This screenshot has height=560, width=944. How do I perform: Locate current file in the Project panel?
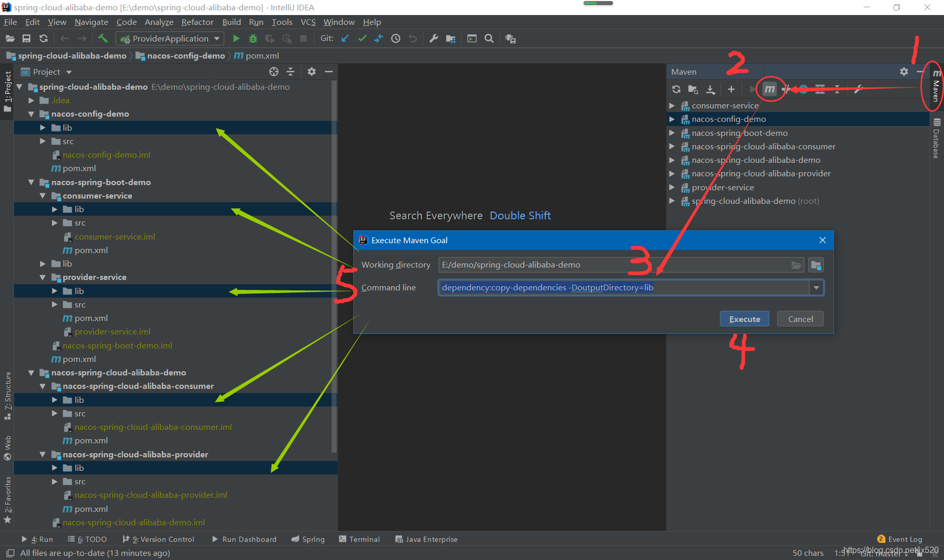click(x=274, y=72)
